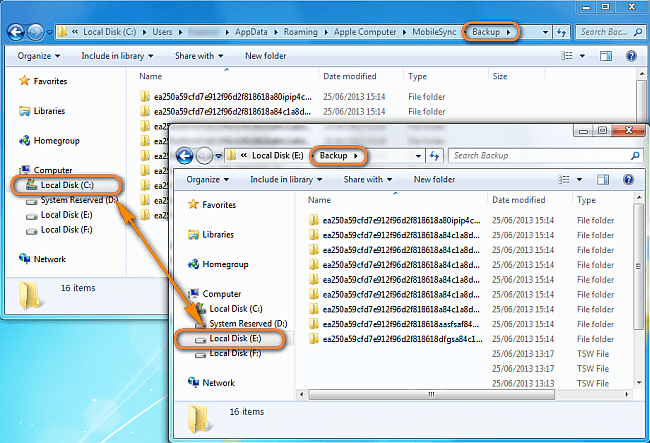Click Forward arrow in the Local Disk (E:) window
The width and height of the screenshot is (650, 443).
coord(204,156)
